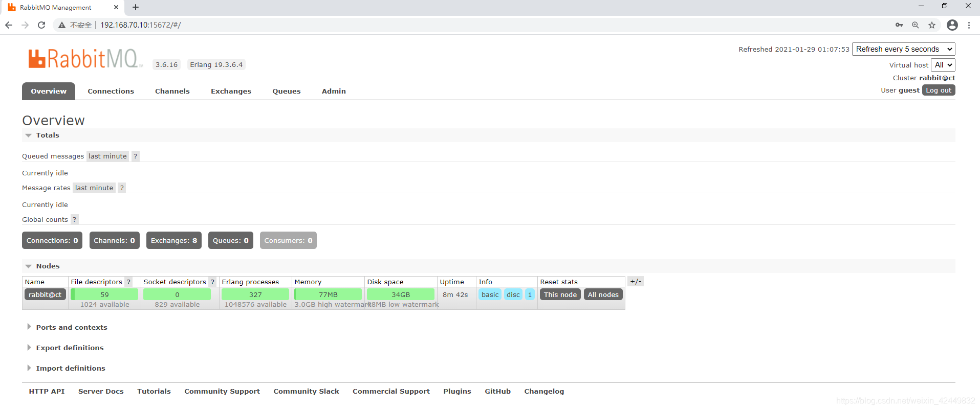
Task: Click the File descriptors 59 usage bar
Action: (104, 295)
